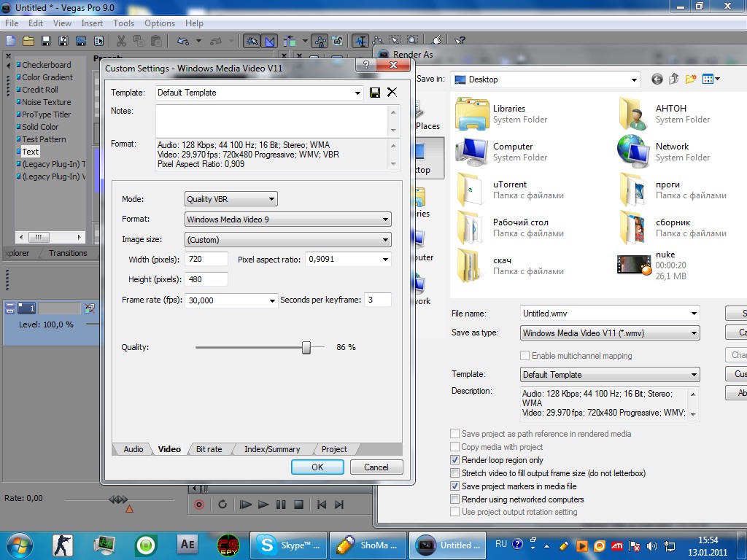The height and width of the screenshot is (560, 747).
Task: Click the Save As toolbar icon
Action: [63, 41]
